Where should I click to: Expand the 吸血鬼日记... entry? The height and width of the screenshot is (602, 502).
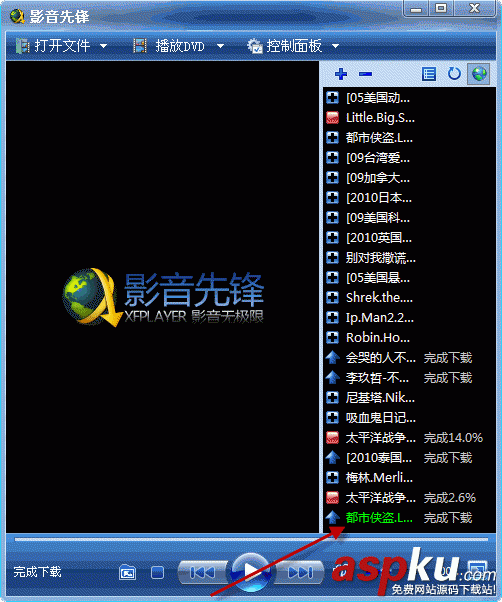[x=332, y=417]
